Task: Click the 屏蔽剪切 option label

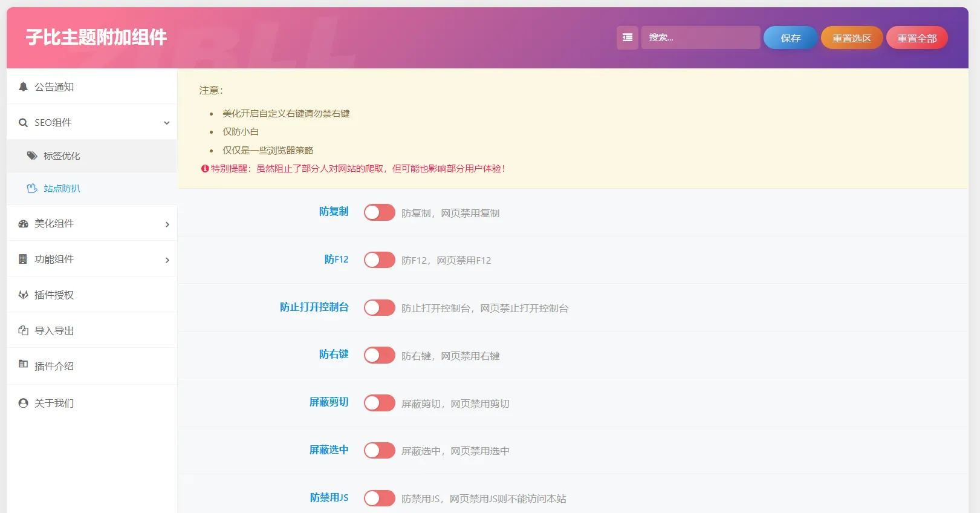Action: pyautogui.click(x=329, y=402)
